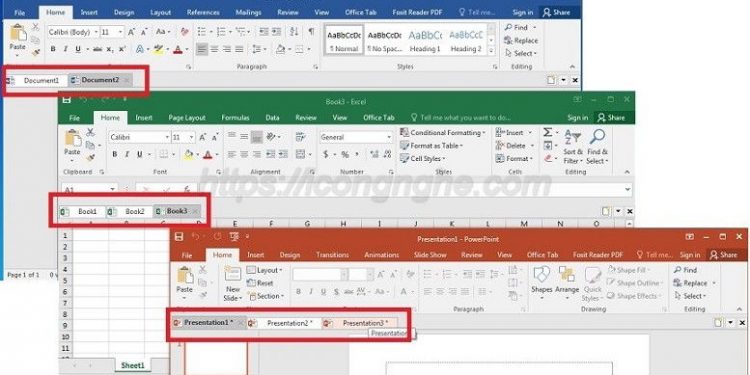Open Word References tab
The height and width of the screenshot is (375, 750).
tap(203, 13)
